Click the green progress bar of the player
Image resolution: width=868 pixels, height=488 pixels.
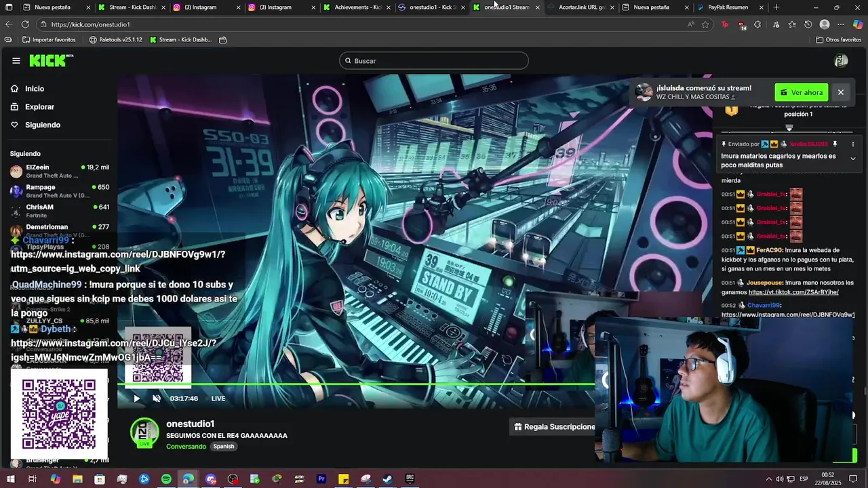coord(355,384)
